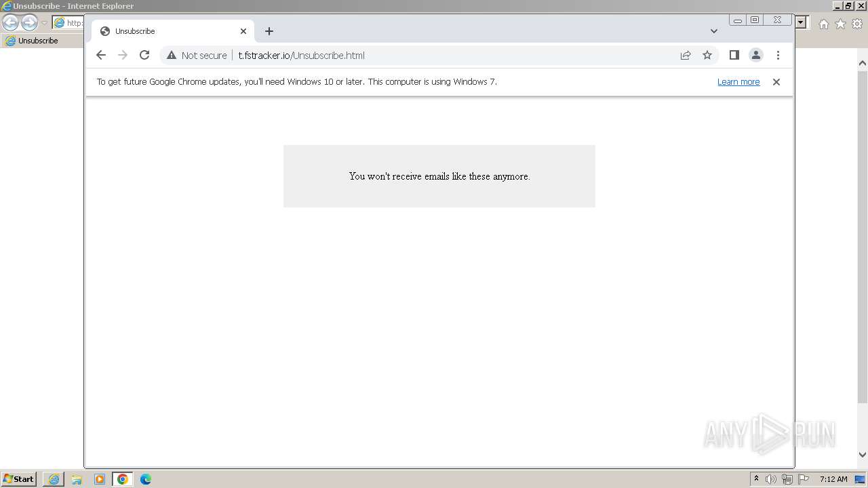Open Internet Explorer home icon
The width and height of the screenshot is (868, 488).
click(824, 24)
